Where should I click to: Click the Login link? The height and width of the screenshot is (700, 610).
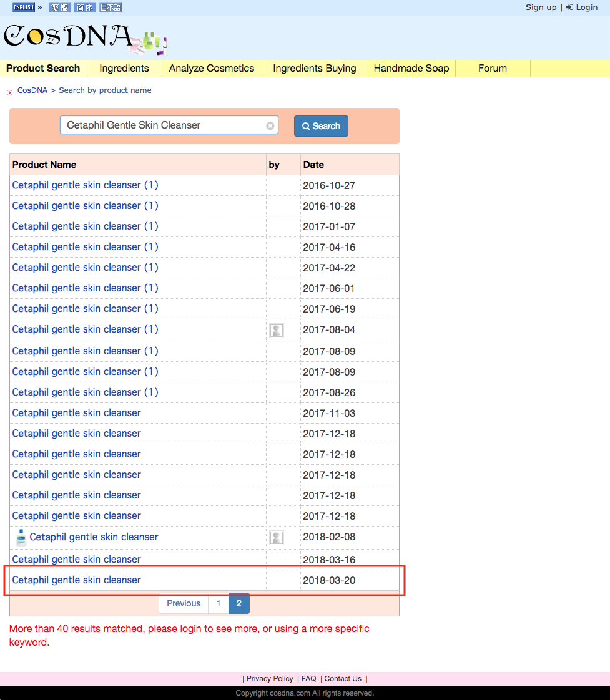(x=582, y=7)
